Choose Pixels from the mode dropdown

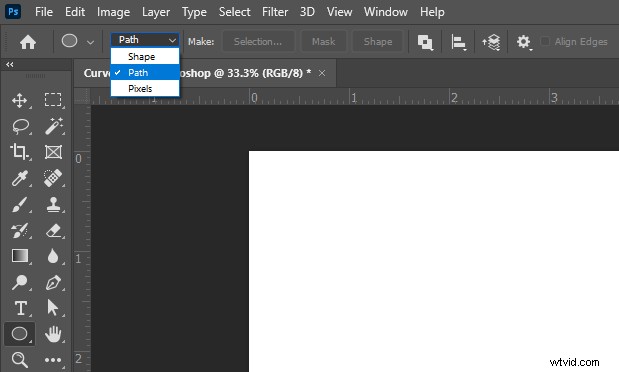[145, 88]
